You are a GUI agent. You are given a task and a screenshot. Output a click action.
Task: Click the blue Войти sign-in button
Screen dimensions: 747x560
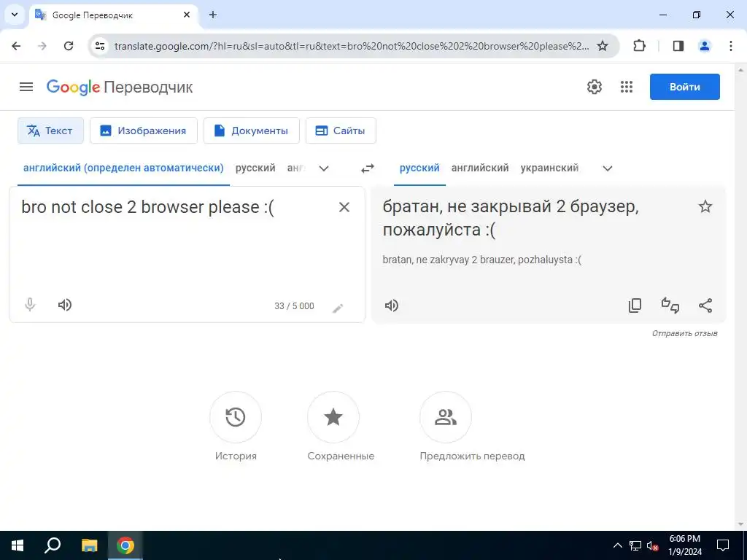(x=684, y=87)
